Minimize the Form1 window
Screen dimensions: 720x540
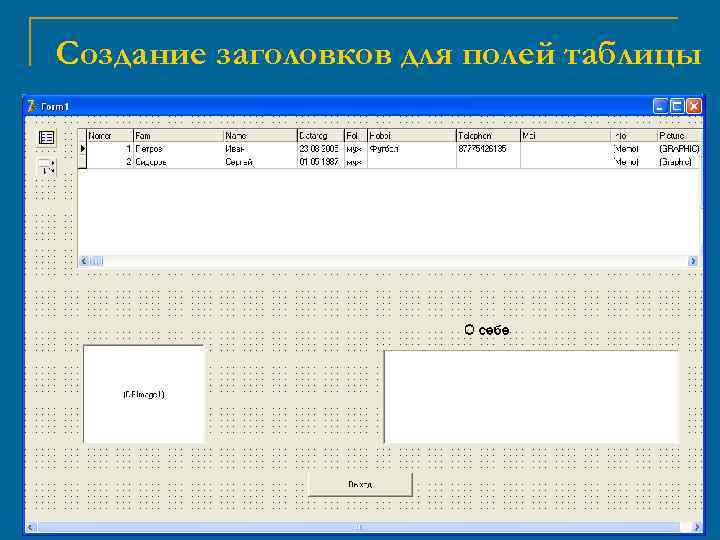[x=660, y=106]
